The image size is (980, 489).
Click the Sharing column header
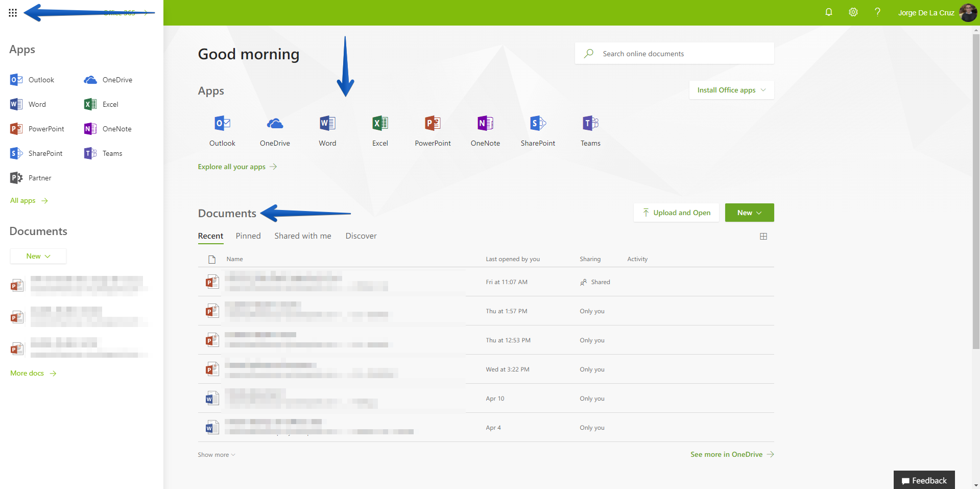pyautogui.click(x=590, y=259)
